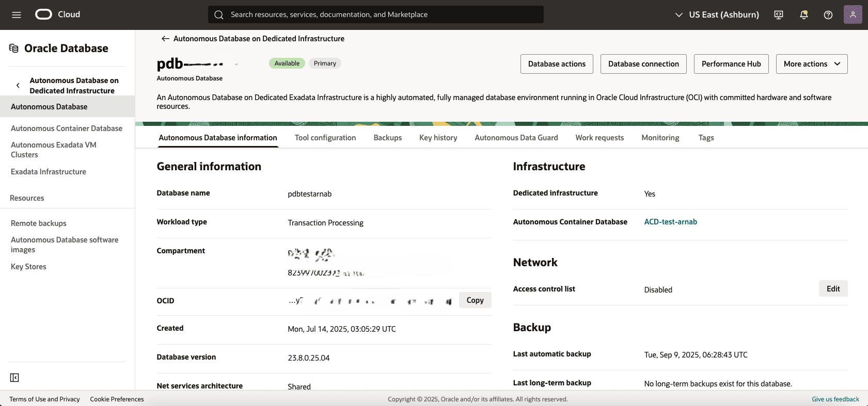The height and width of the screenshot is (406, 868).
Task: Go to Autonomous Exadata VM Clusters
Action: click(x=54, y=150)
